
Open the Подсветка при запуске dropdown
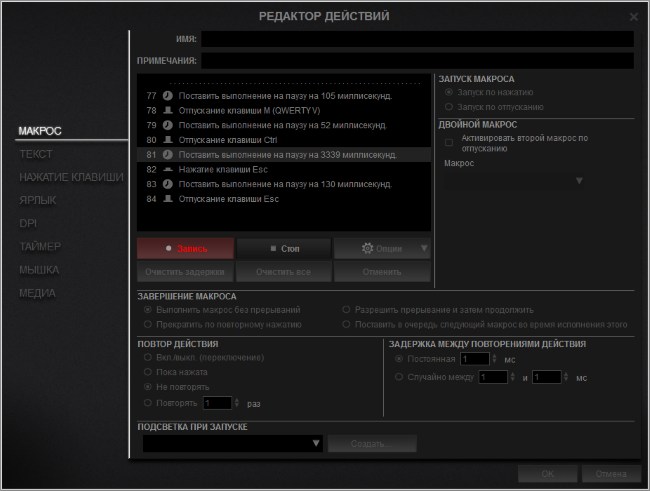point(316,444)
